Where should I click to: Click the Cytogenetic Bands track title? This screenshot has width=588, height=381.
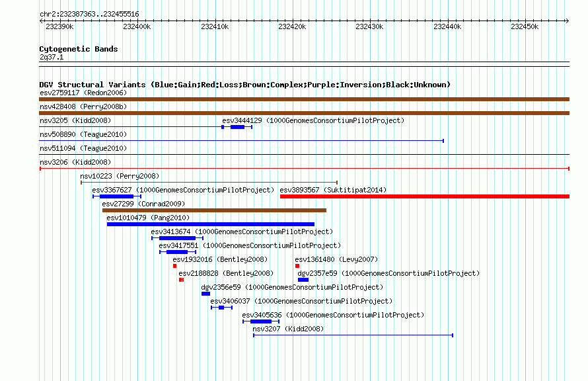(x=79, y=49)
